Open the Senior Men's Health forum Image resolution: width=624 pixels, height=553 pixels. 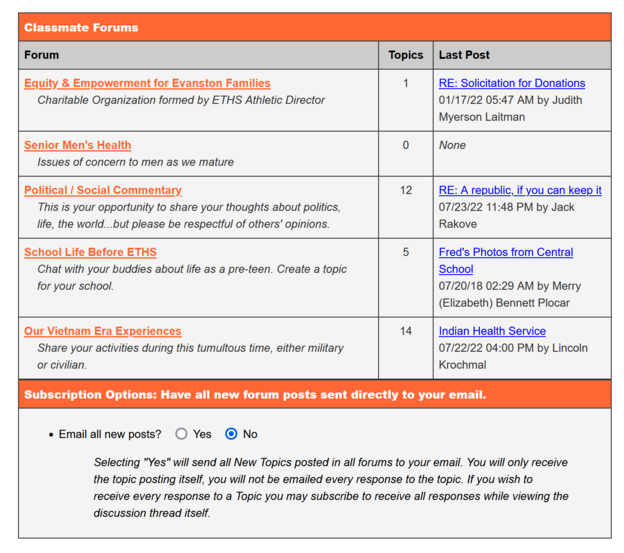77,145
